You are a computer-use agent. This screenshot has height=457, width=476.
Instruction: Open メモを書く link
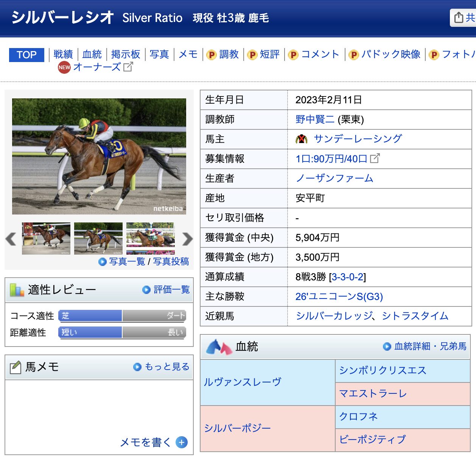pyautogui.click(x=145, y=442)
